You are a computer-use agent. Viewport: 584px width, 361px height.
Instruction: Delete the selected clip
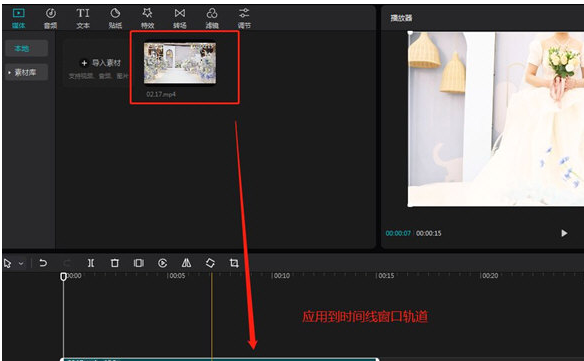115,263
